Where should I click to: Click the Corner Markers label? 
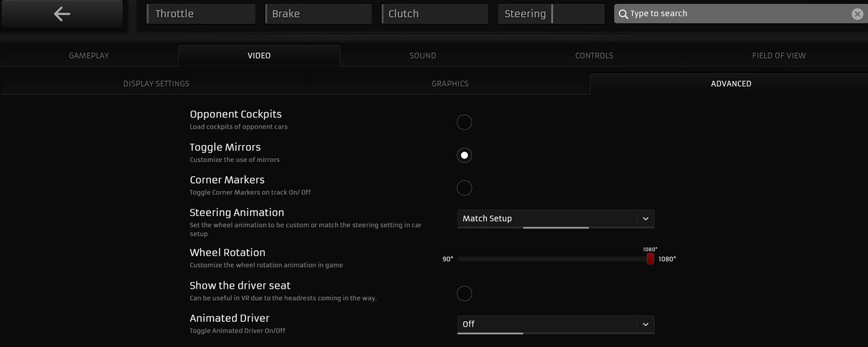(x=227, y=180)
